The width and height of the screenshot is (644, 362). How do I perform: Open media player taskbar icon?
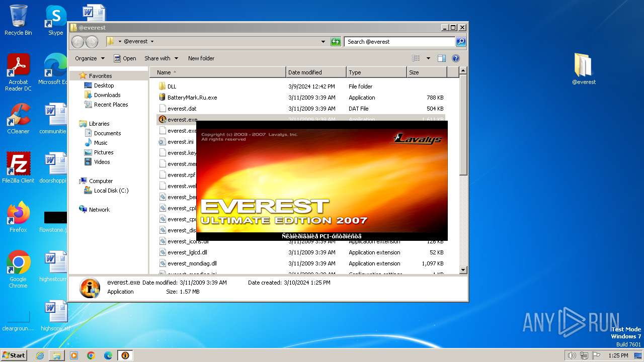[x=74, y=355]
